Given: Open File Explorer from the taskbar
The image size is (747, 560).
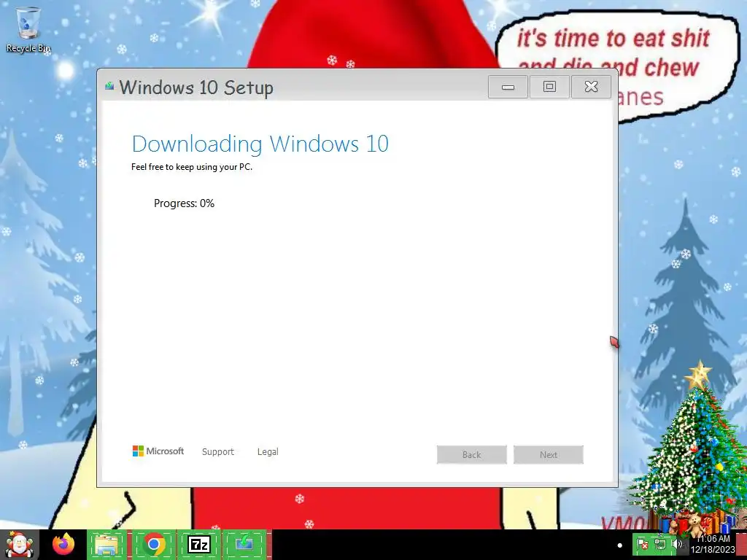Looking at the screenshot, I should point(107,545).
